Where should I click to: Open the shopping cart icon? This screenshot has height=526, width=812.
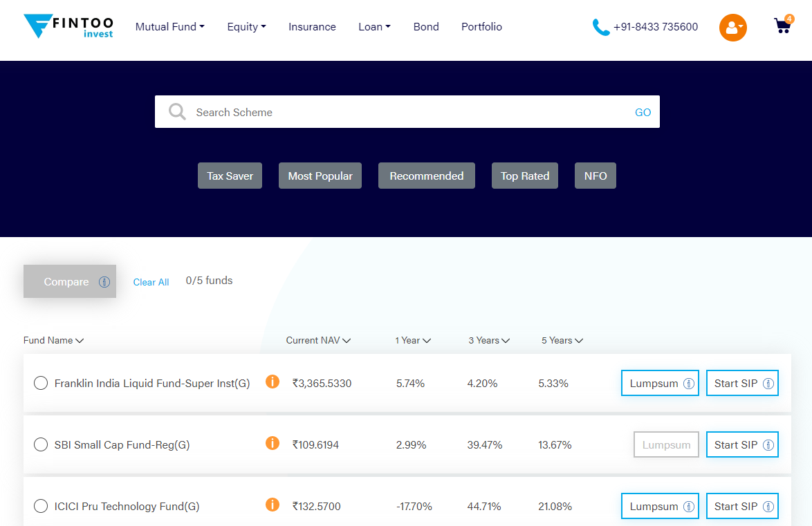[782, 26]
